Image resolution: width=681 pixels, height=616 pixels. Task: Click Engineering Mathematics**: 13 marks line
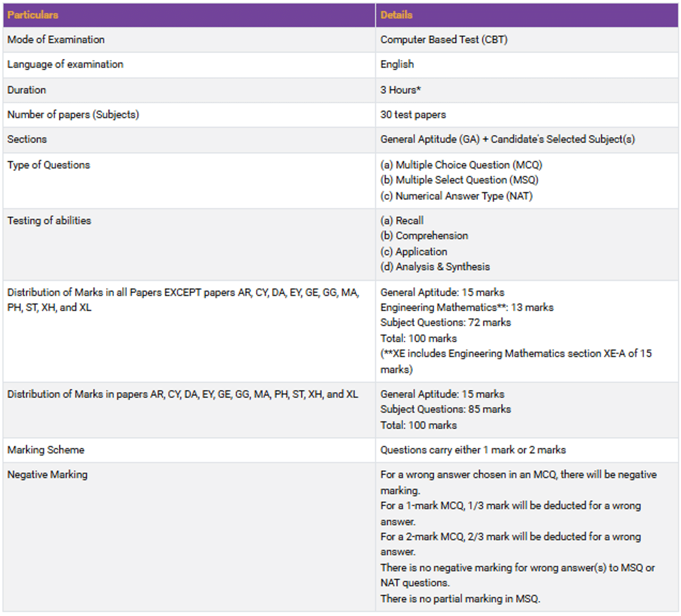466,308
